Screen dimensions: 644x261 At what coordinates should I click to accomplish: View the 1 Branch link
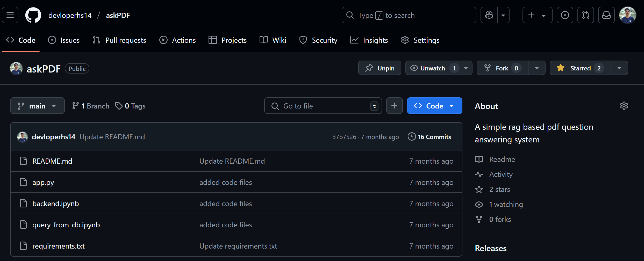coord(91,106)
